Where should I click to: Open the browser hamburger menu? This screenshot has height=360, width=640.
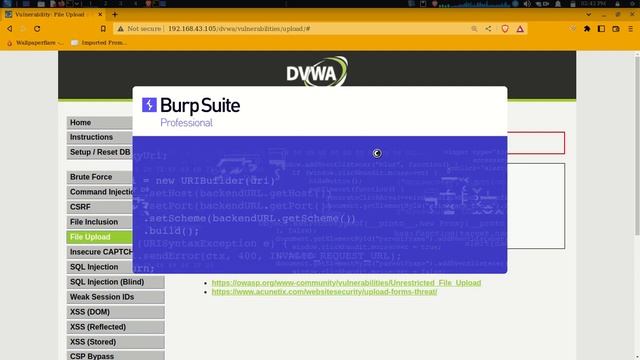[631, 29]
